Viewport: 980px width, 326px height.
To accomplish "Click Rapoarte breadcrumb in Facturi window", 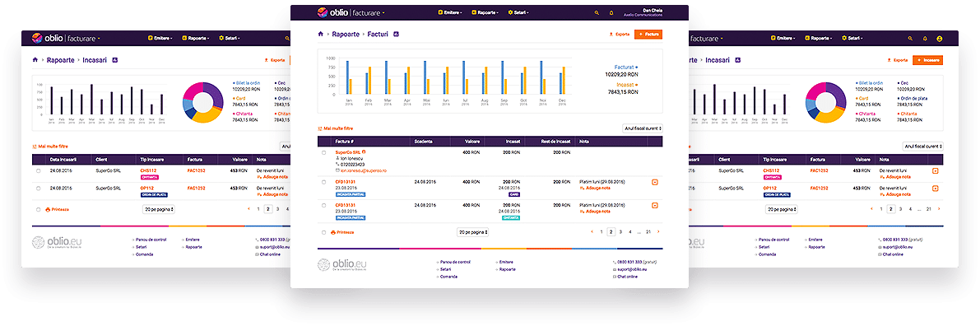I will [x=346, y=34].
